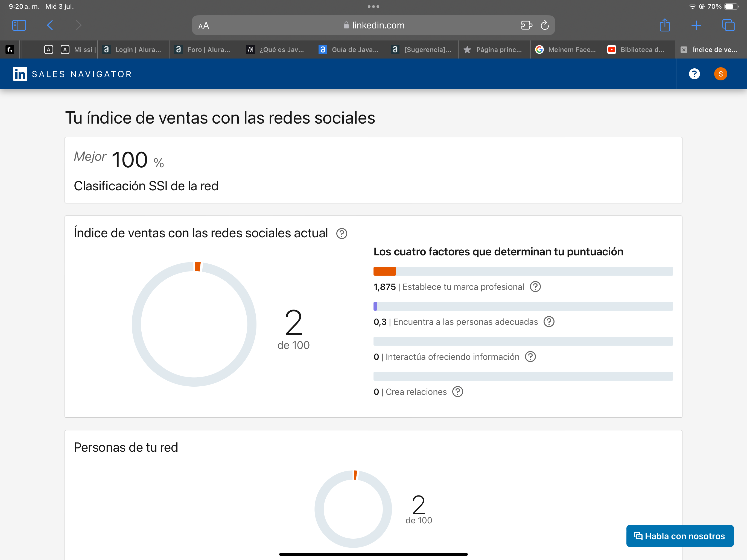Open the help question mark in header
Image resolution: width=747 pixels, height=560 pixels.
click(694, 74)
